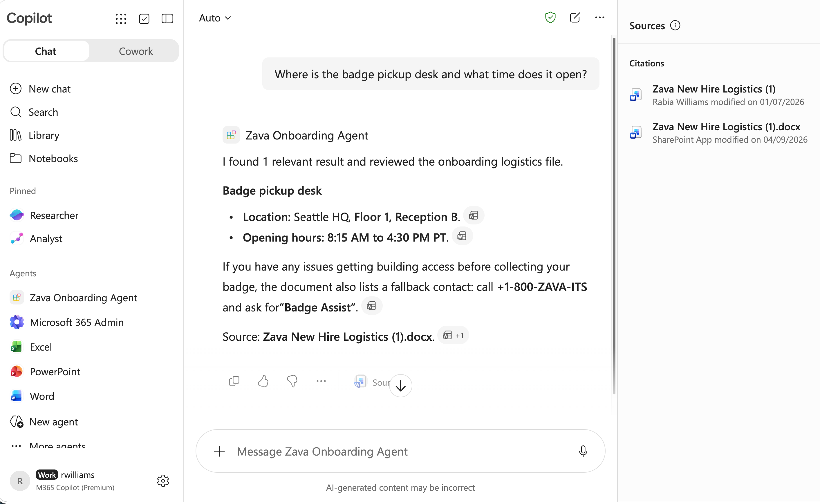Click the tasks checkmark icon in sidebar header

tap(144, 19)
